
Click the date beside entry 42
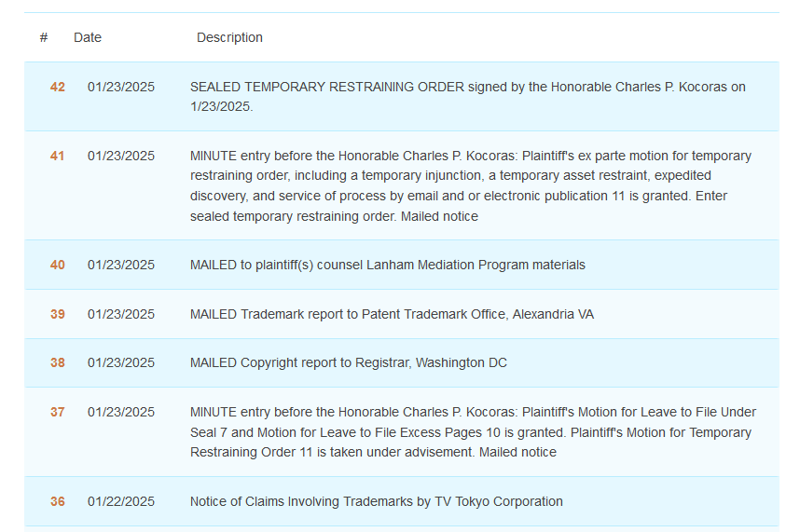[x=121, y=87]
